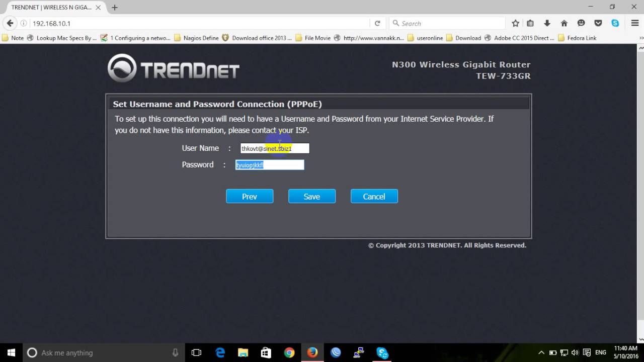Click the User Name input field
Viewport: 644px width, 362px height.
[x=275, y=148]
